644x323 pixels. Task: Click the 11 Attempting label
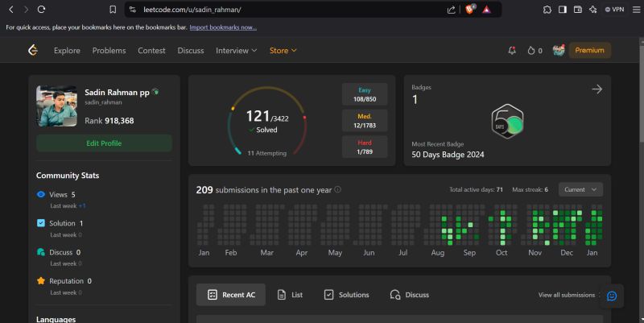pos(267,153)
